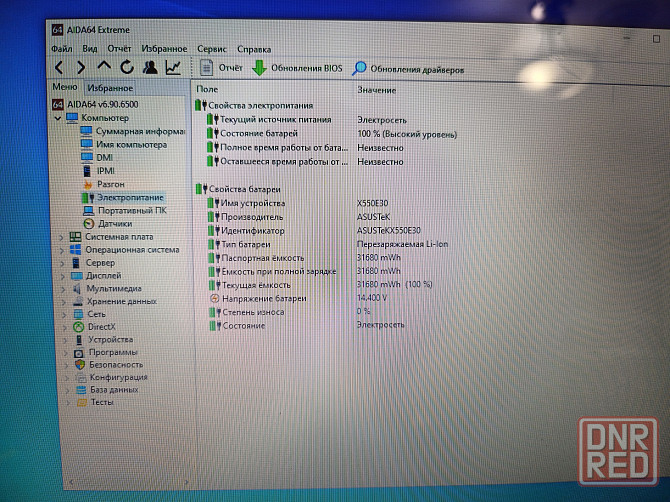Open the Файл menu

62,49
